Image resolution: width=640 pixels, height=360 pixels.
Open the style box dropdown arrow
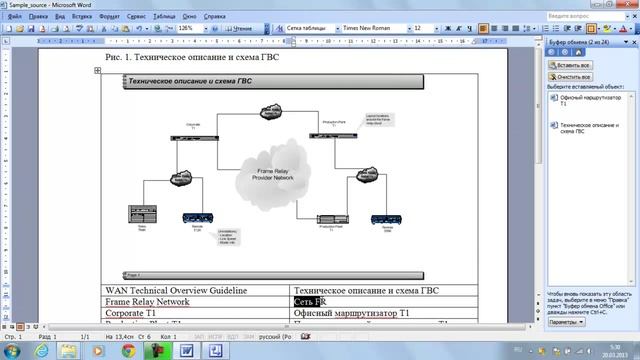[x=338, y=29]
